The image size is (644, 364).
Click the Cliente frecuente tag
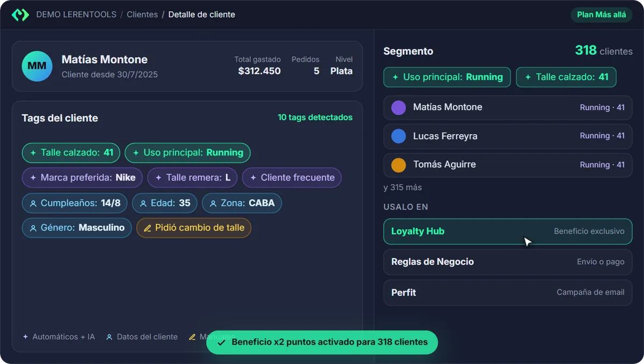(292, 177)
